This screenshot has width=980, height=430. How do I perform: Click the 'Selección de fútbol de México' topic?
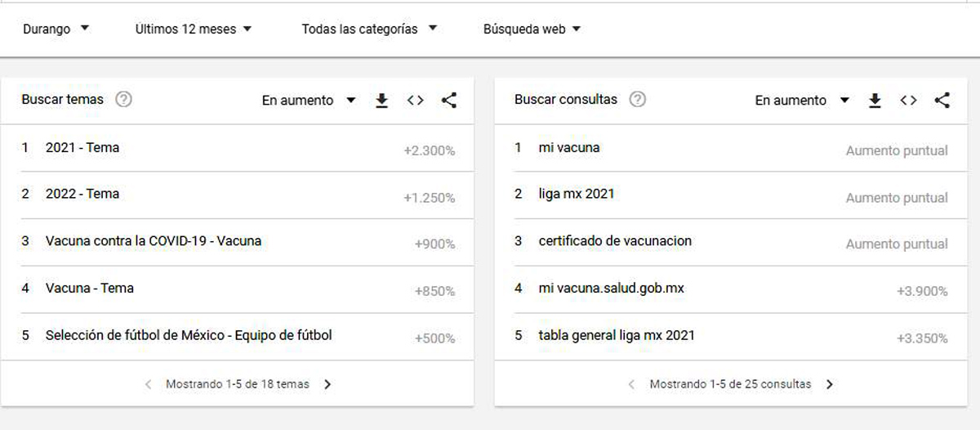(189, 335)
